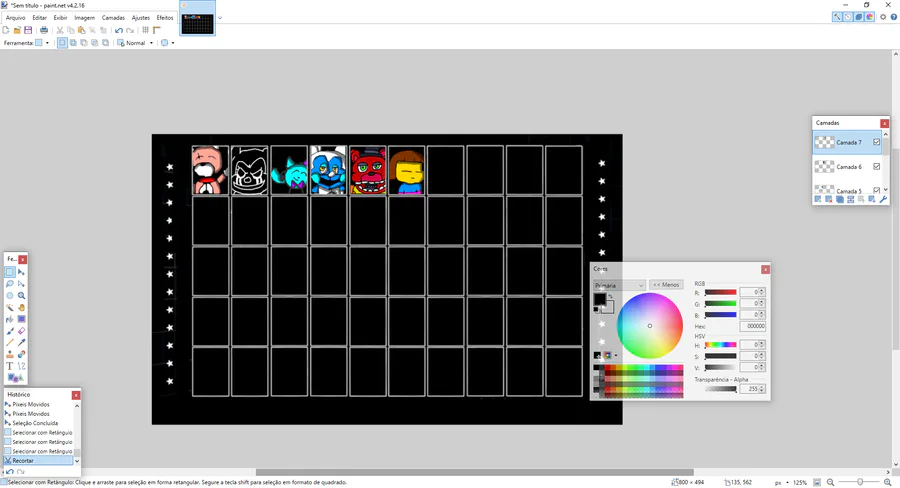Choose Replace selection mode icon
This screenshot has height=488, width=900.
point(63,42)
